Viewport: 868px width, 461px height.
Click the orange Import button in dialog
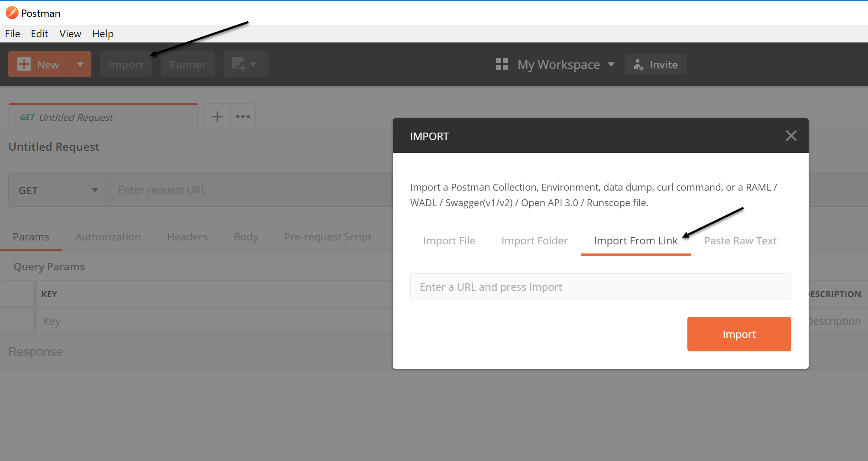click(739, 334)
